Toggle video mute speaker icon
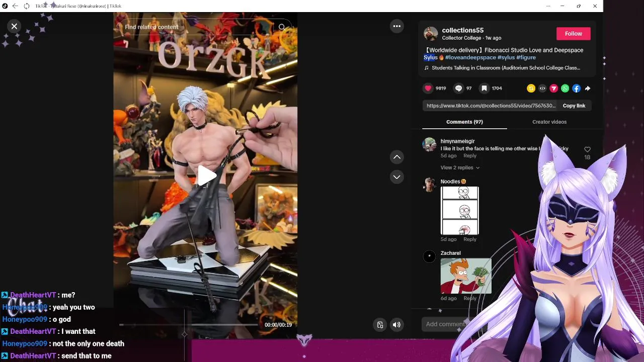Viewport: 644px width, 362px height. coord(396,325)
